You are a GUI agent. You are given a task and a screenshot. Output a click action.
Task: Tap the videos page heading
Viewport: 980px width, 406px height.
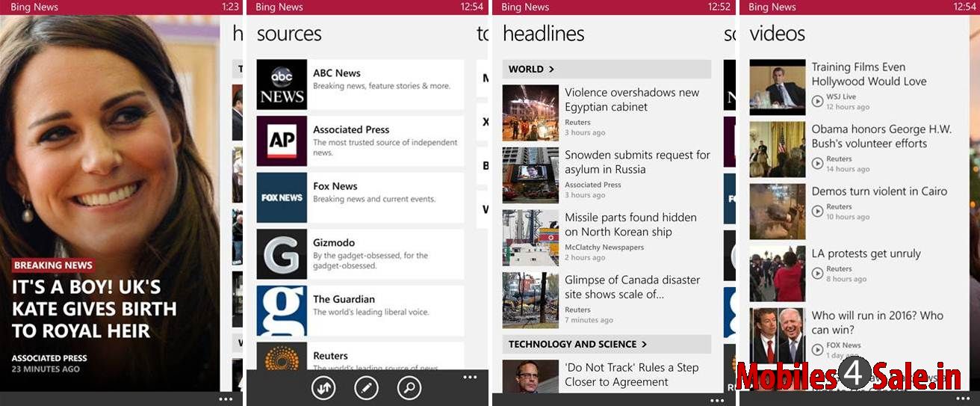click(x=777, y=34)
